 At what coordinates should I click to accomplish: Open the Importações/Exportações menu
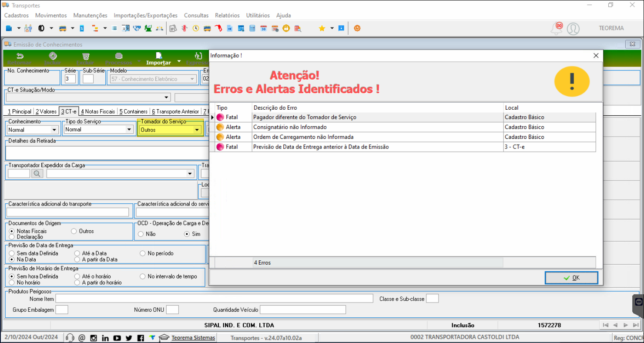tap(146, 15)
